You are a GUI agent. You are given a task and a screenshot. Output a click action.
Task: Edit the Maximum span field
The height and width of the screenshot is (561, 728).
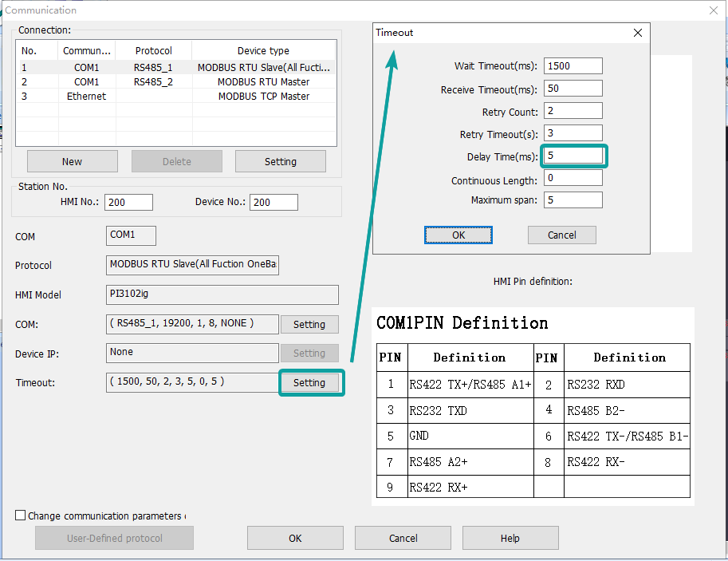(573, 200)
